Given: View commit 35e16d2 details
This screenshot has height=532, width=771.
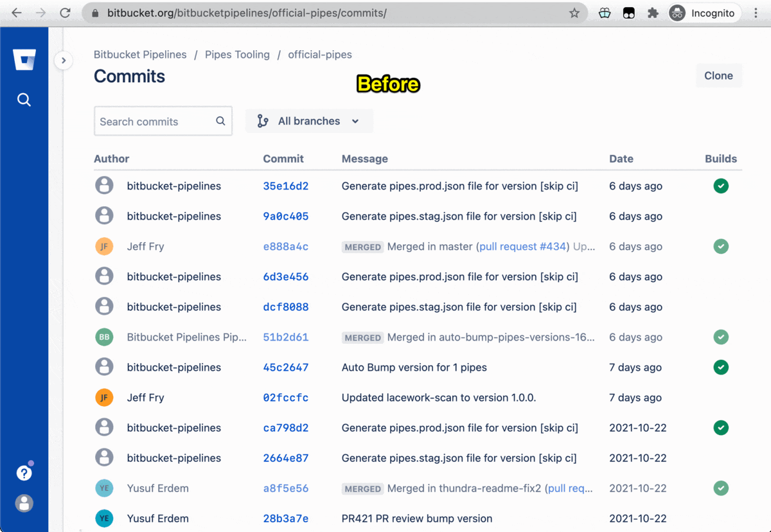Looking at the screenshot, I should pyautogui.click(x=286, y=186).
